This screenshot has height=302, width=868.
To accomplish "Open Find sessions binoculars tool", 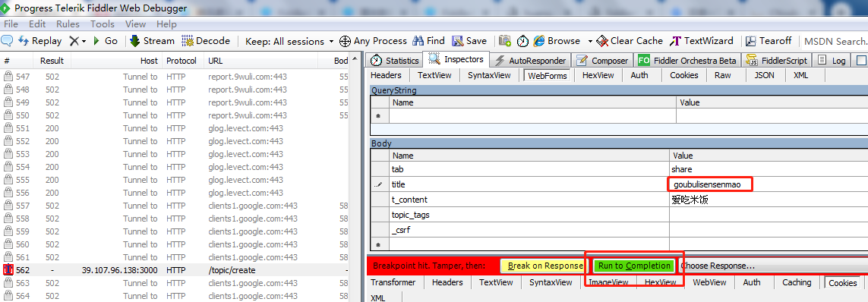I will coord(428,41).
